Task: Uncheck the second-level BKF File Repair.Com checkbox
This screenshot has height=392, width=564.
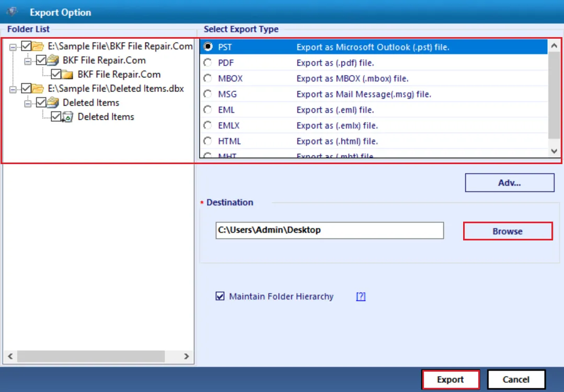Action: click(x=41, y=60)
